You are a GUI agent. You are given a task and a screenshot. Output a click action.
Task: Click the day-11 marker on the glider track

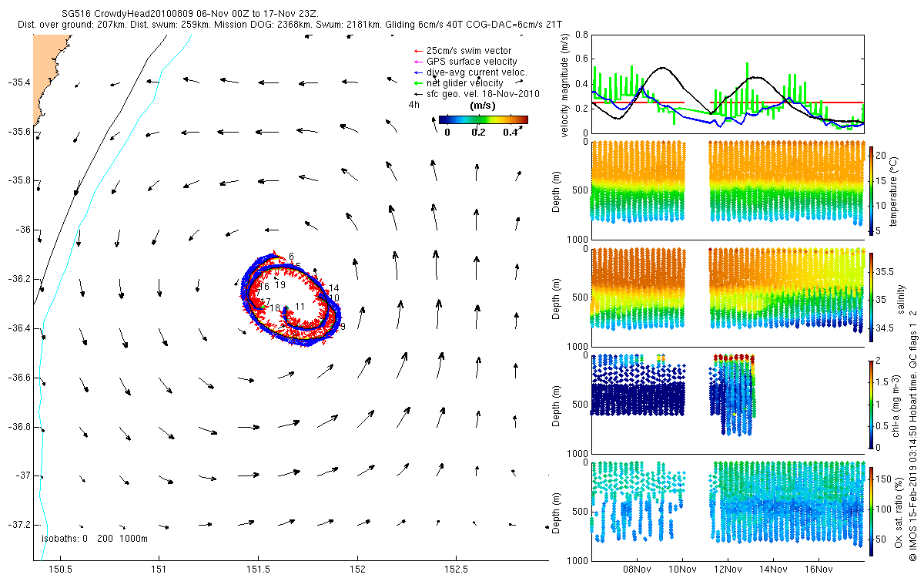pyautogui.click(x=300, y=307)
